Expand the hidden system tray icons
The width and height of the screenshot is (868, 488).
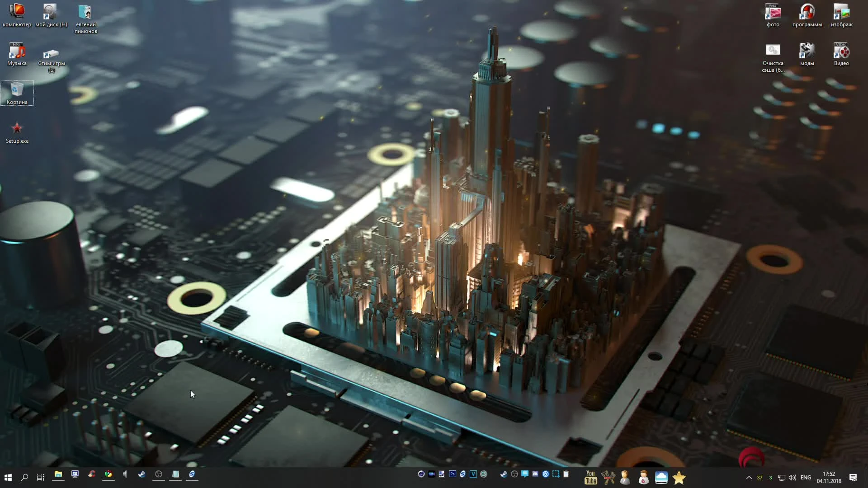pyautogui.click(x=749, y=478)
